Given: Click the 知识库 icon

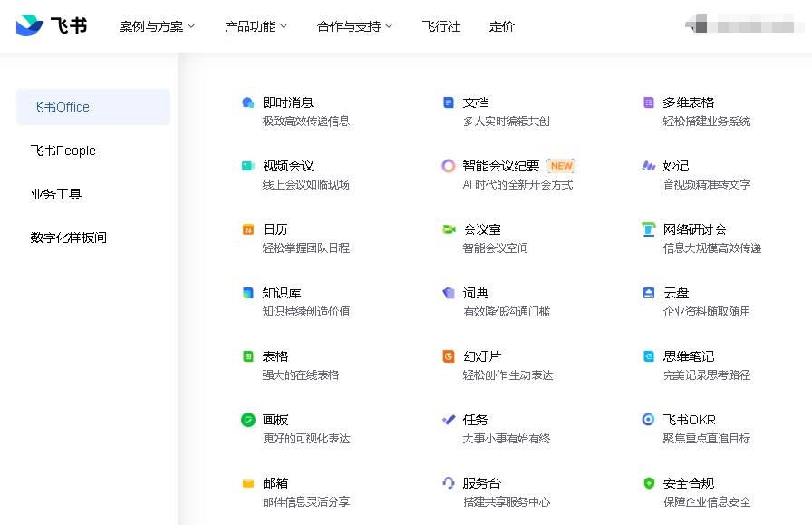Looking at the screenshot, I should pyautogui.click(x=248, y=293).
